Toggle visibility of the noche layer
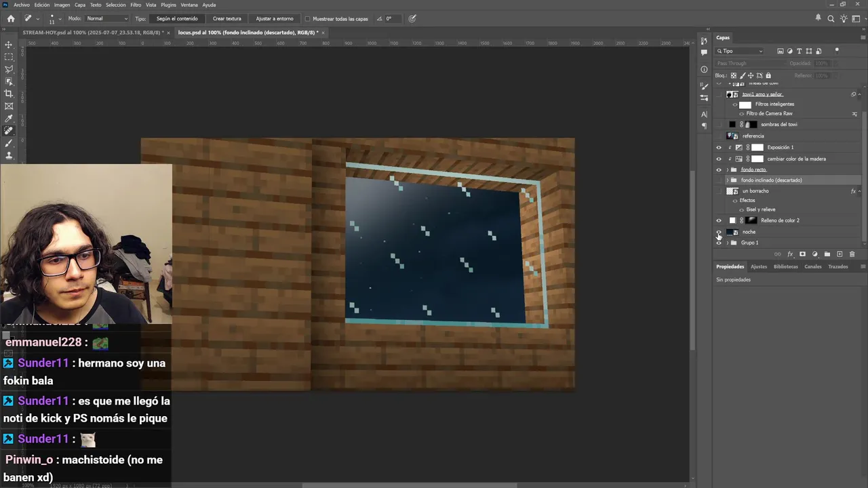Screen dimensions: 868x488 [719, 232]
